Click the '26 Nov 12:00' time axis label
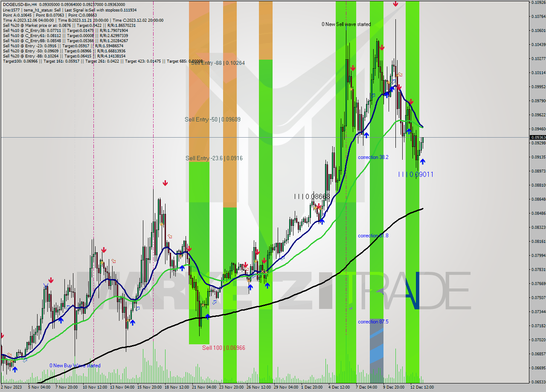 point(258,387)
